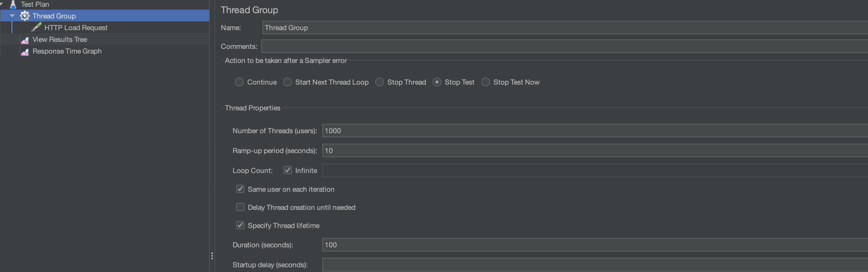
Task: Collapse the Test Plan tree node
Action: point(1,4)
